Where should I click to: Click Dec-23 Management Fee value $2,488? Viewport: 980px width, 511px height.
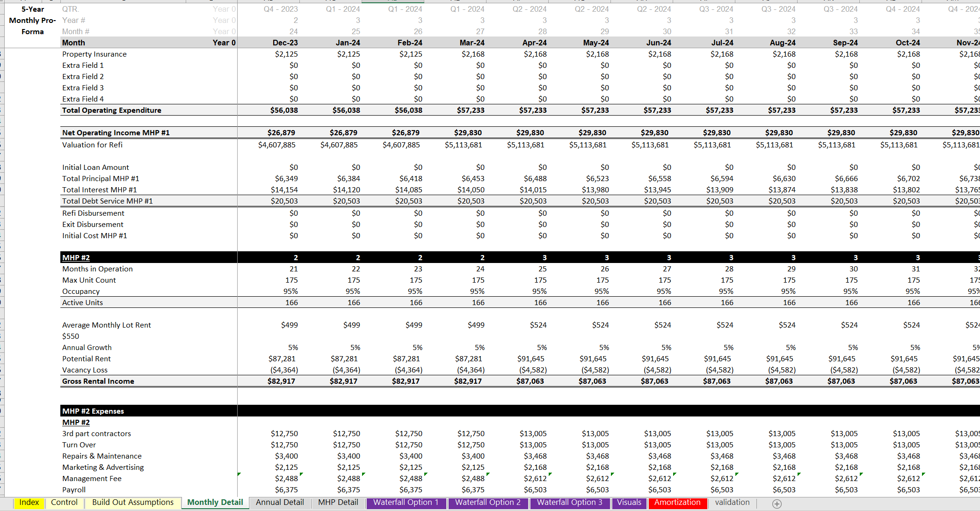pos(286,479)
